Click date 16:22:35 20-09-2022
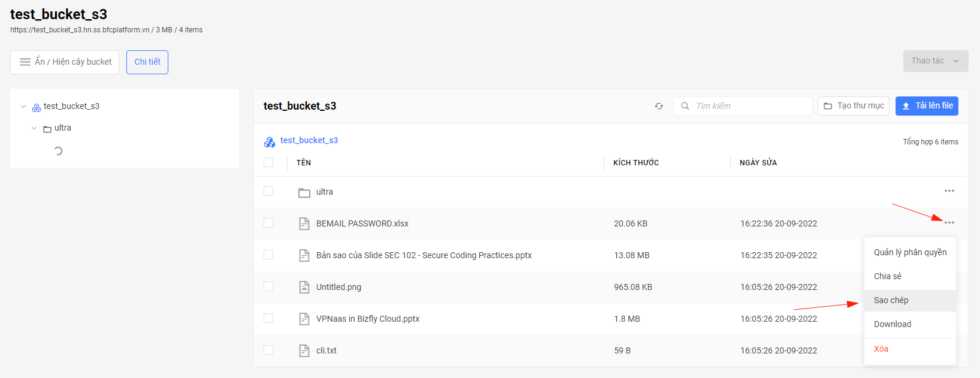This screenshot has width=980, height=378. click(x=779, y=255)
